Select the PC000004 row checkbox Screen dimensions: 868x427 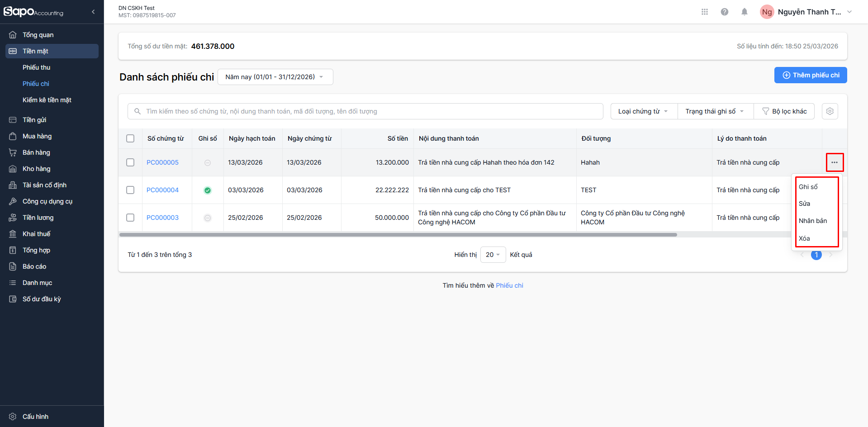(130, 190)
